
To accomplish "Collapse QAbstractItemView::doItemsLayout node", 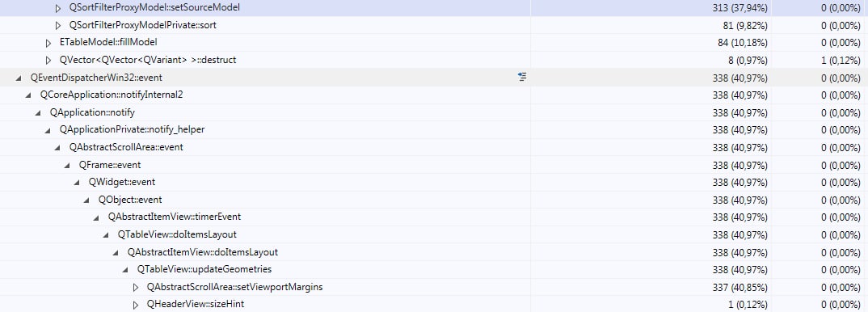I will point(116,252).
